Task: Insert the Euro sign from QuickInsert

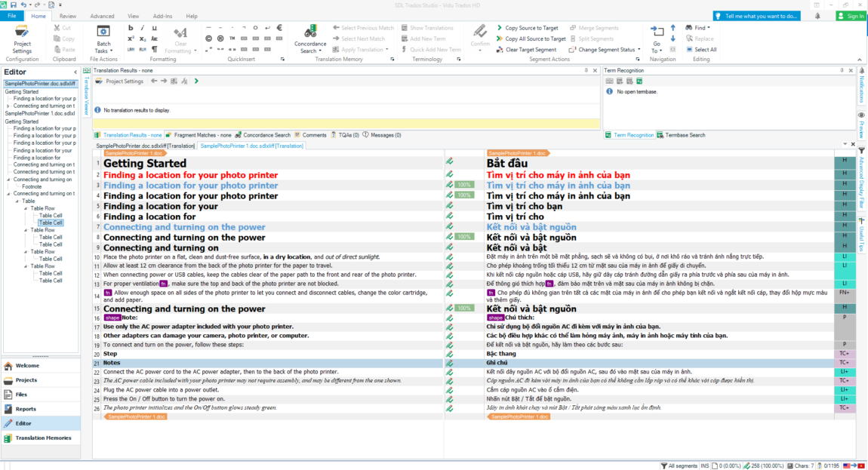Action: point(279,28)
